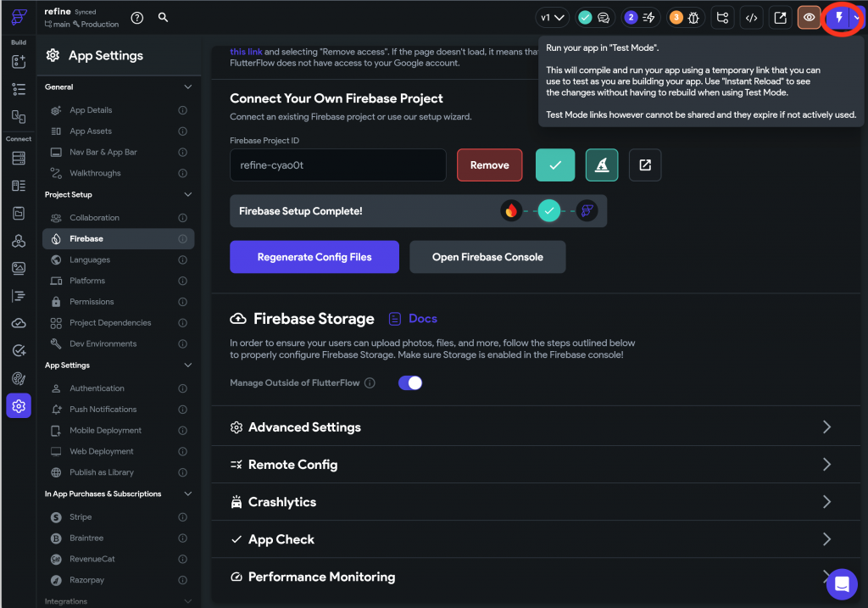Select App Details menu item

(x=119, y=110)
